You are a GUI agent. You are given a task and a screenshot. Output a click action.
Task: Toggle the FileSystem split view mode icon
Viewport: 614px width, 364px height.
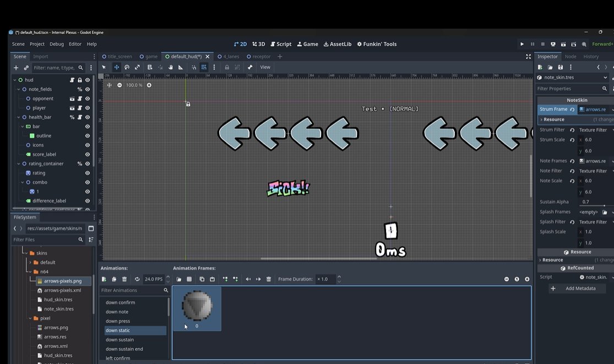91,229
